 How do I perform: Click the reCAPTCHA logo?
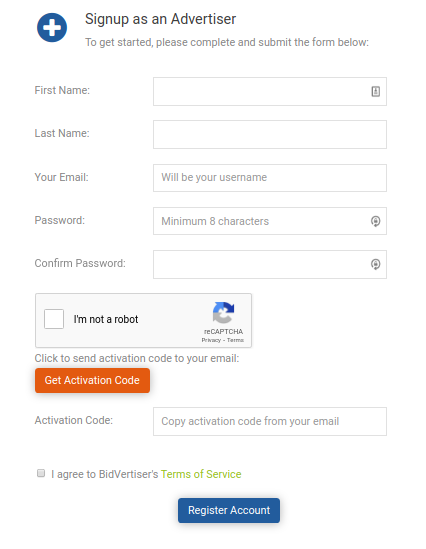[x=223, y=313]
